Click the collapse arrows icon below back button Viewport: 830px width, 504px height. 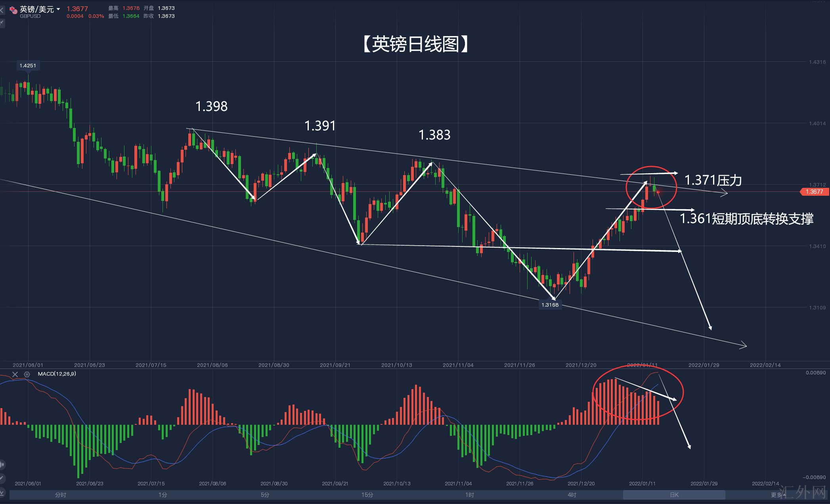[2, 23]
